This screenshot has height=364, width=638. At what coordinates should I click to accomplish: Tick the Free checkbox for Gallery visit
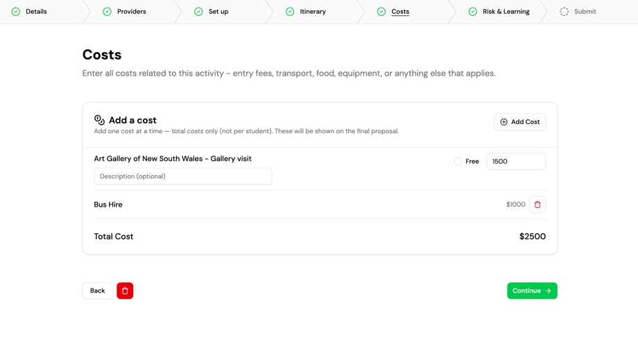coord(458,162)
